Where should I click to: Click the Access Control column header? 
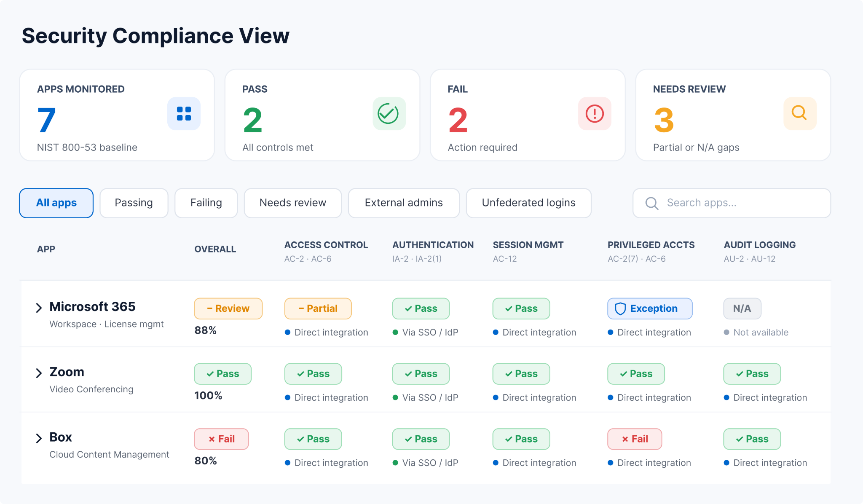coord(326,245)
